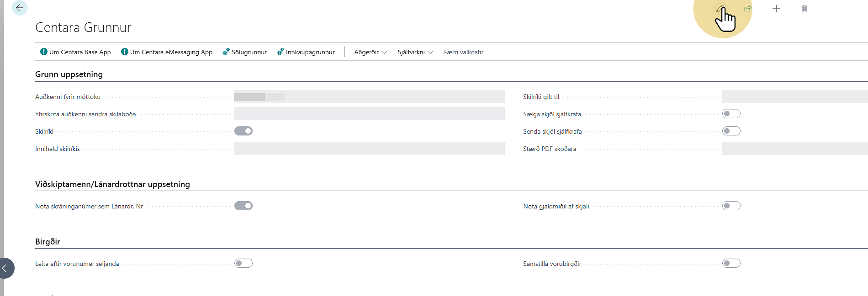Click Innihald skilríkis field
Screen dimensions: 868x296
click(370, 148)
